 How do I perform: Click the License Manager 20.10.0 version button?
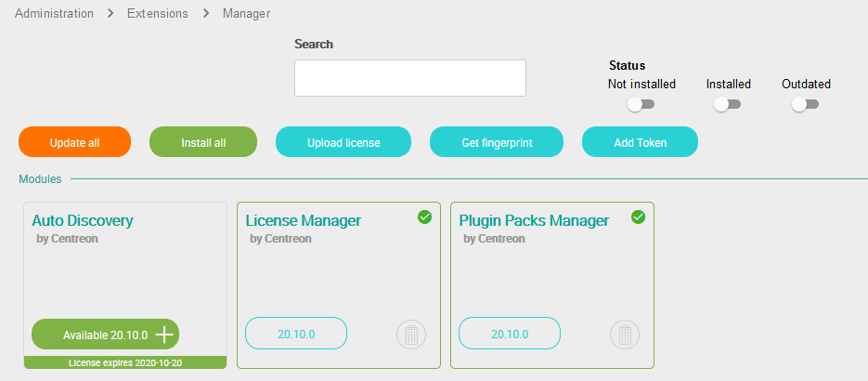click(296, 334)
